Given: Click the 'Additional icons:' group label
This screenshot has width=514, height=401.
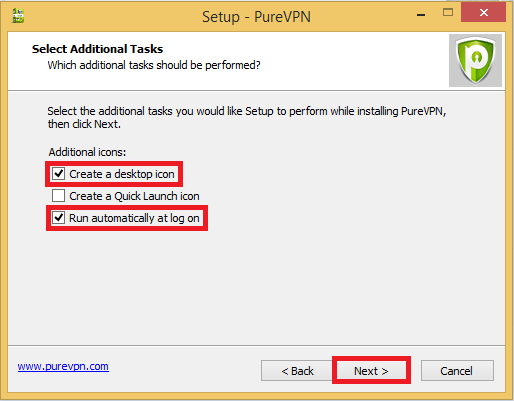Looking at the screenshot, I should (x=87, y=152).
